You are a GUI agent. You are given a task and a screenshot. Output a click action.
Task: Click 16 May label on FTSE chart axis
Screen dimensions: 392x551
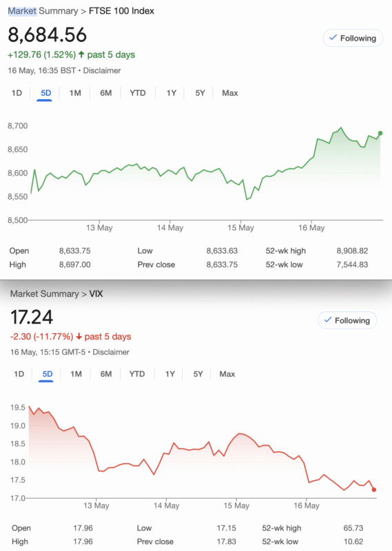tap(311, 228)
